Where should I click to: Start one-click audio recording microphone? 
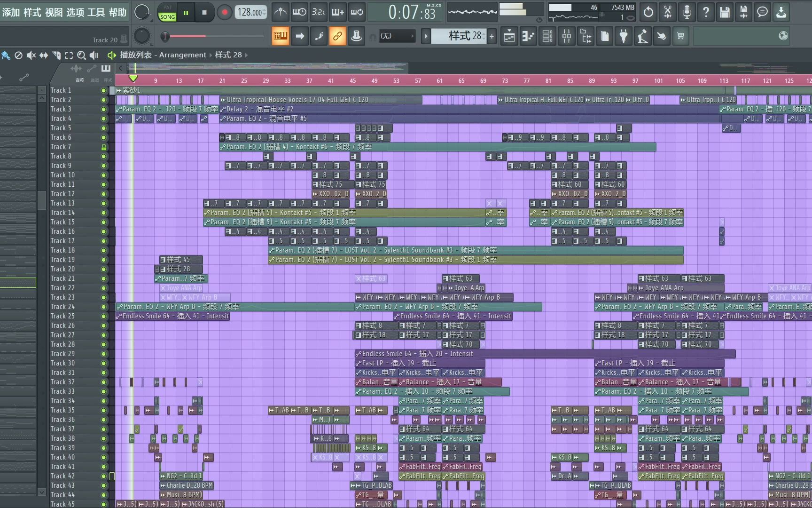pos(687,12)
